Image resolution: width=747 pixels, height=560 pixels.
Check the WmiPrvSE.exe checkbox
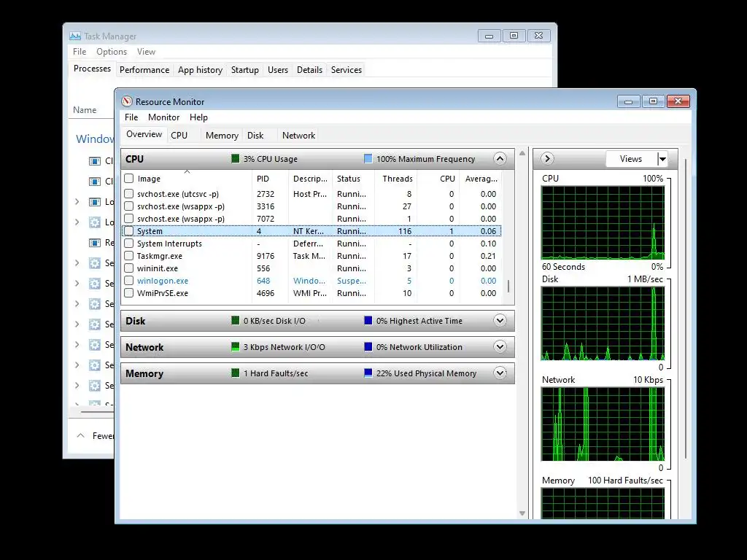tap(128, 293)
